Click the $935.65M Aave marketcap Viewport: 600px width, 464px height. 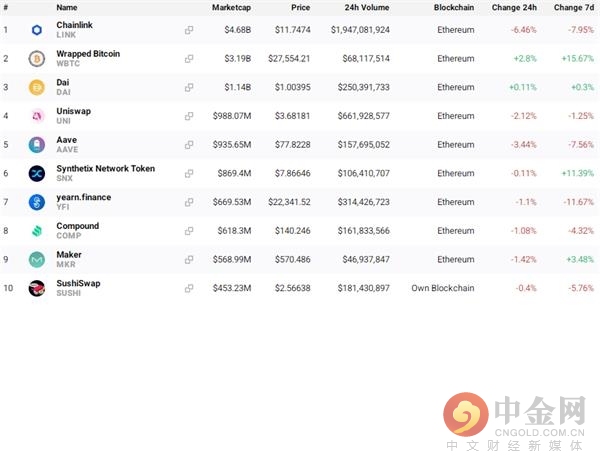tap(232, 145)
